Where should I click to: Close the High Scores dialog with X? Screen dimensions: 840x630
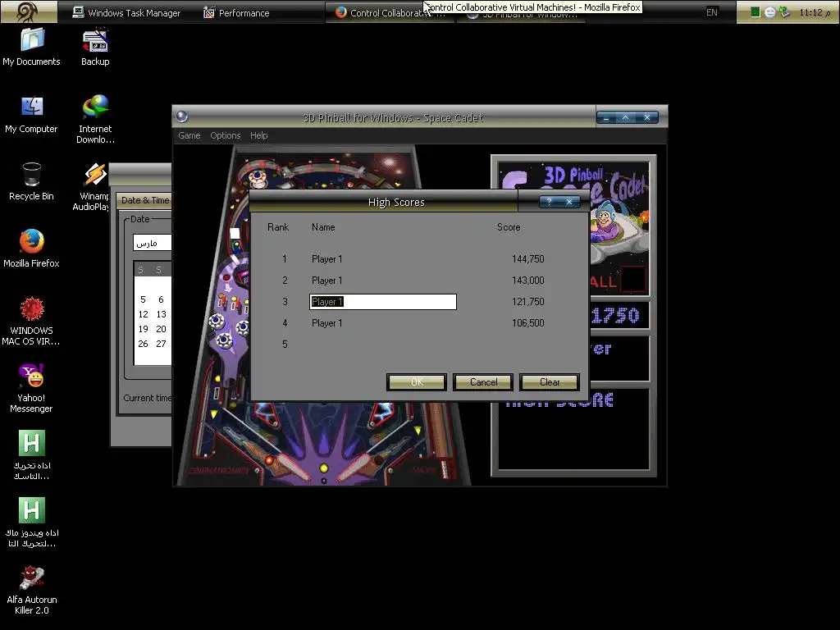coord(569,202)
